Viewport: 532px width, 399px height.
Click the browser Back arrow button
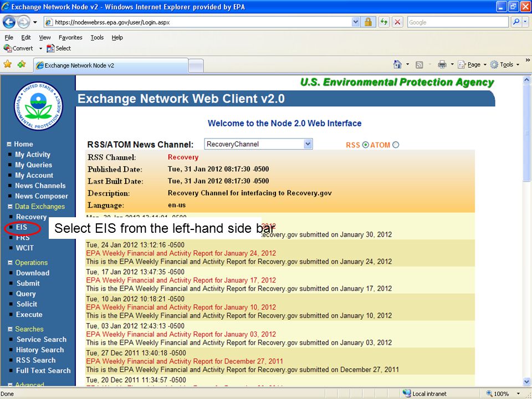9,22
